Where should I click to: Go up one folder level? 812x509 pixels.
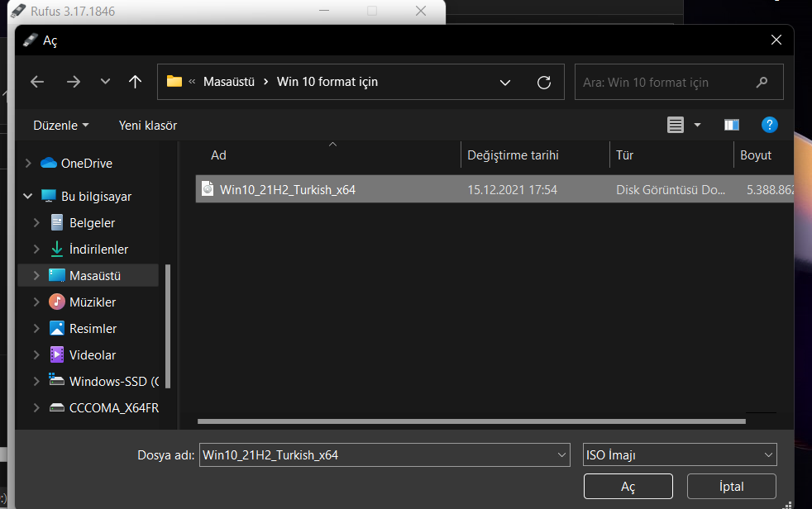click(x=135, y=82)
